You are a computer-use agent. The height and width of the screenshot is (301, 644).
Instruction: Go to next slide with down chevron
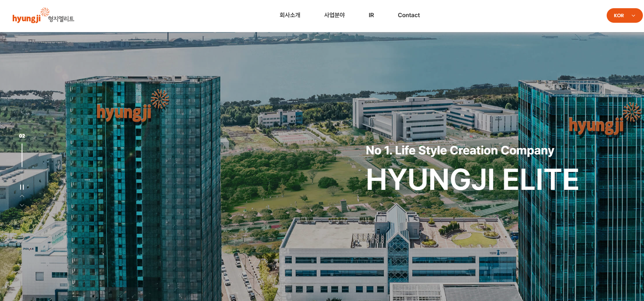[x=22, y=205]
